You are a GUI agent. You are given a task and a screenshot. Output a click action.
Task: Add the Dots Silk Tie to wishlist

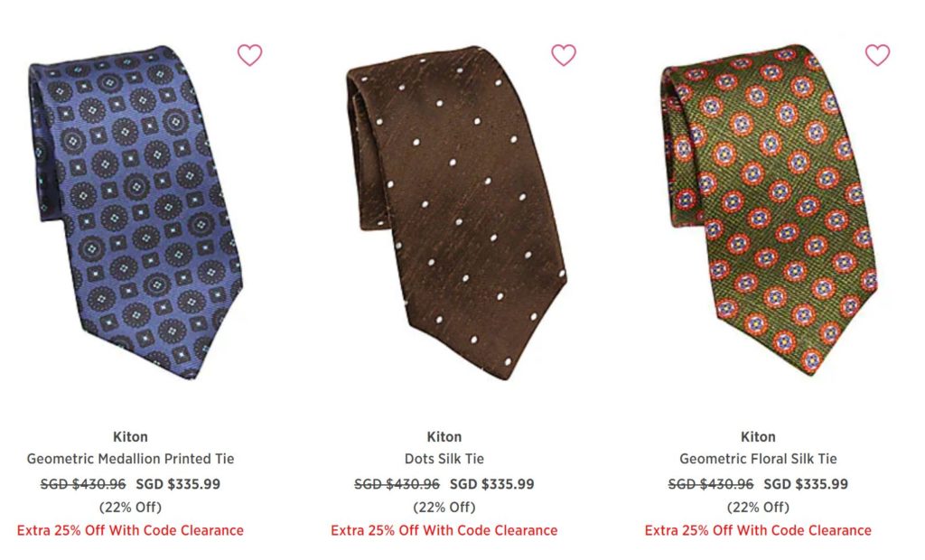[x=564, y=55]
